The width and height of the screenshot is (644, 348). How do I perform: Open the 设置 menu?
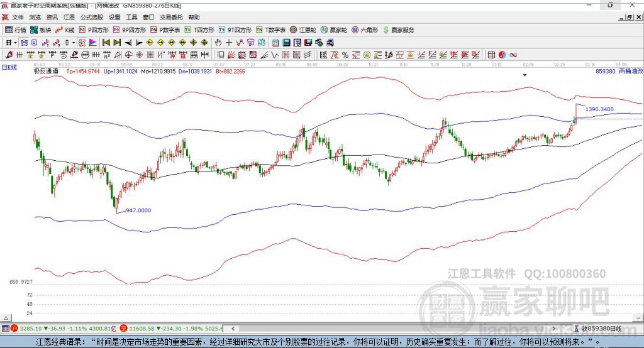(114, 17)
